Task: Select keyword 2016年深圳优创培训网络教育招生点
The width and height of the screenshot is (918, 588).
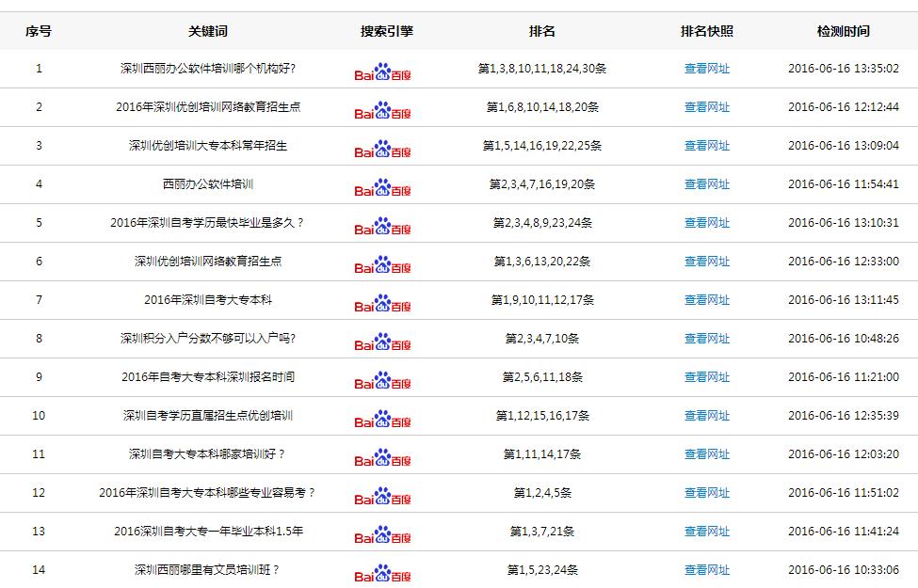Action: (x=208, y=107)
